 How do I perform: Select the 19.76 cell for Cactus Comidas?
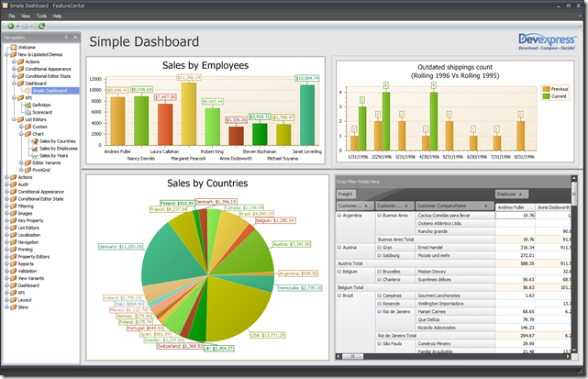point(516,216)
